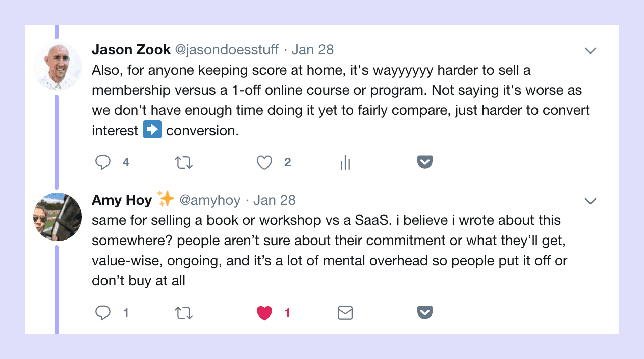Expand the caret menu on Amy's tweet
Image resolution: width=644 pixels, height=359 pixels.
click(x=590, y=201)
